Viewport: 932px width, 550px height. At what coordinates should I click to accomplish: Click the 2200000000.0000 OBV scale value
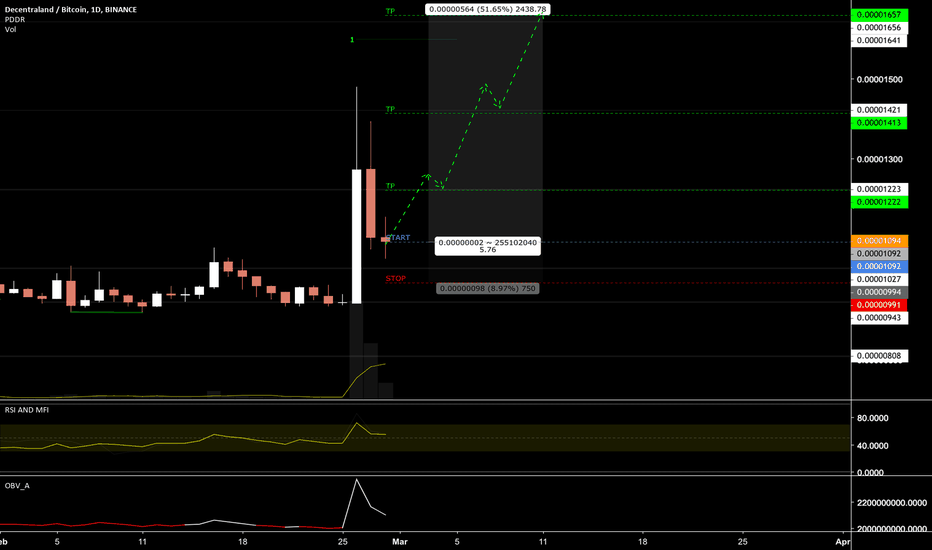click(892, 503)
